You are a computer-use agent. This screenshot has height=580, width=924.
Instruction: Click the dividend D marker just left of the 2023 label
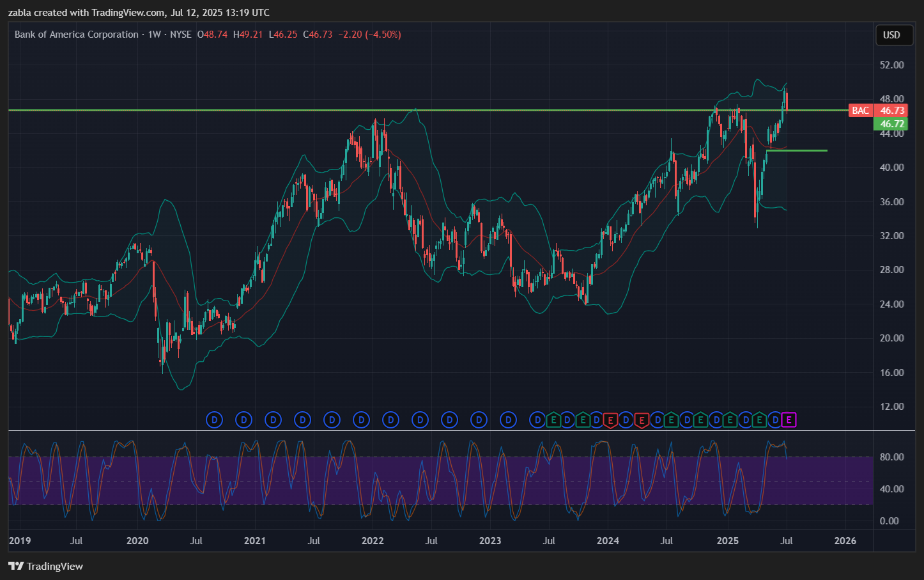coord(479,420)
